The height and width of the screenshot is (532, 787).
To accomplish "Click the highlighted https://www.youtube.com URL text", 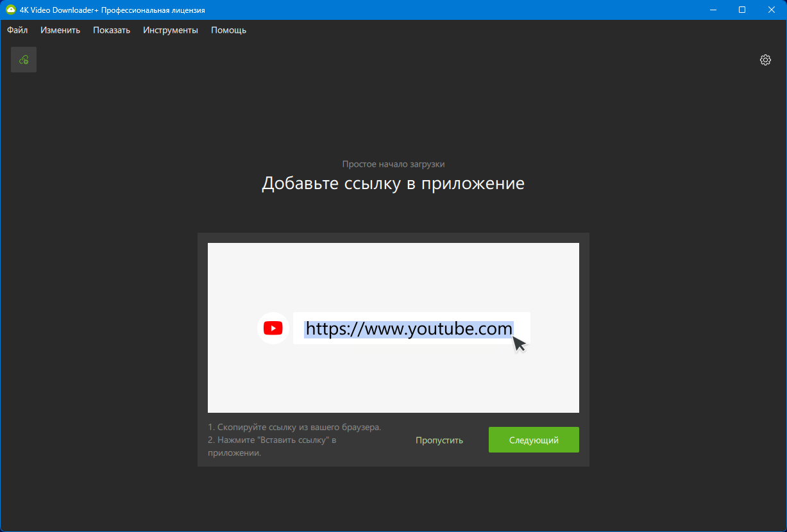I will [409, 329].
